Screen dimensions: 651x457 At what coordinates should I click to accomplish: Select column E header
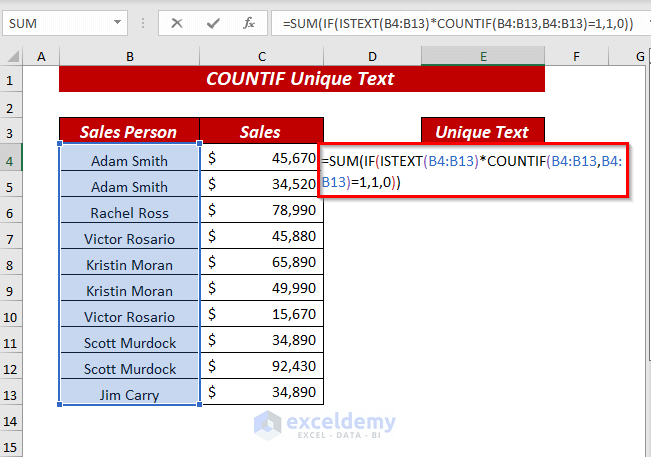tap(483, 58)
